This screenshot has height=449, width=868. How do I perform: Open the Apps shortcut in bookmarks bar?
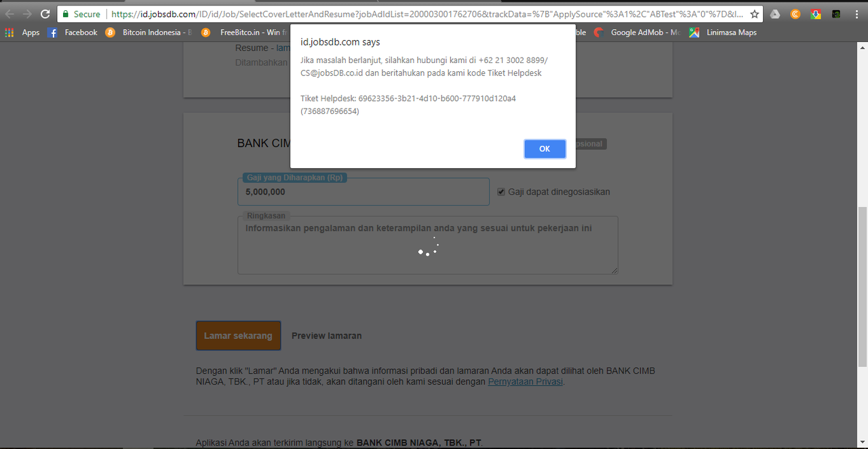[22, 33]
